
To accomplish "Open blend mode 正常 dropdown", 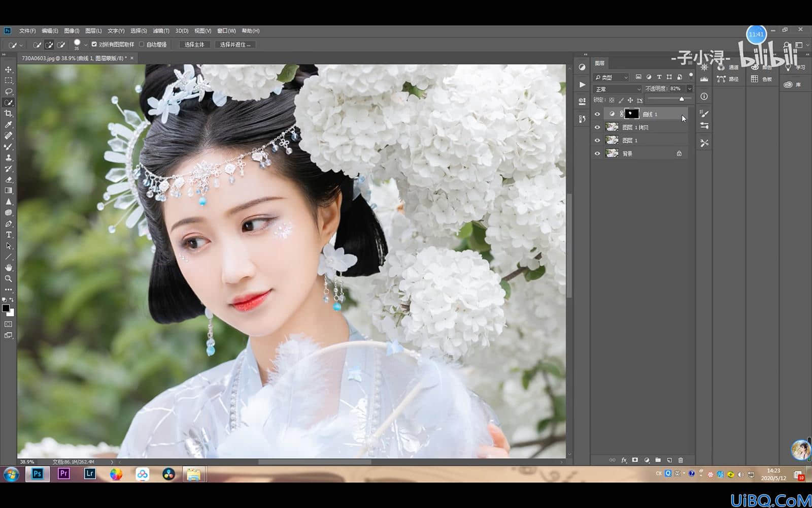I will point(618,89).
